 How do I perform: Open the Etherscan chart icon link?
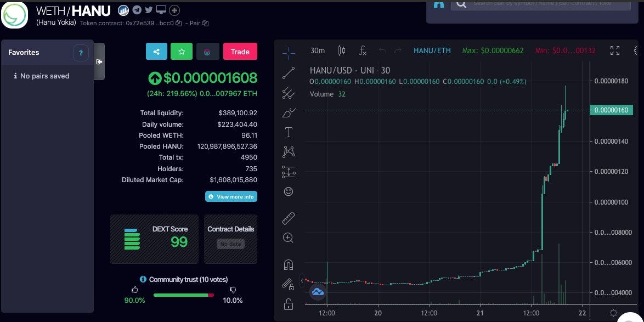(x=123, y=10)
